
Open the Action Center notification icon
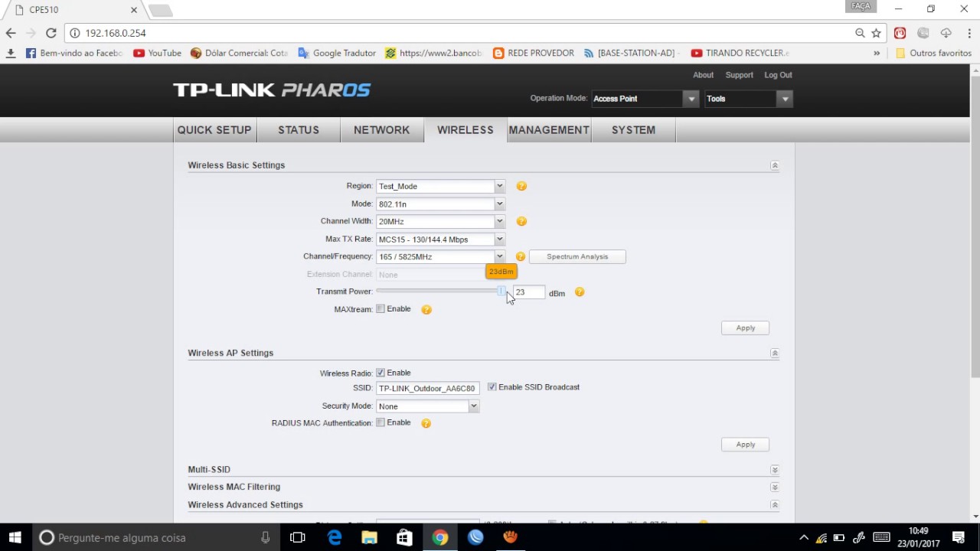click(959, 537)
